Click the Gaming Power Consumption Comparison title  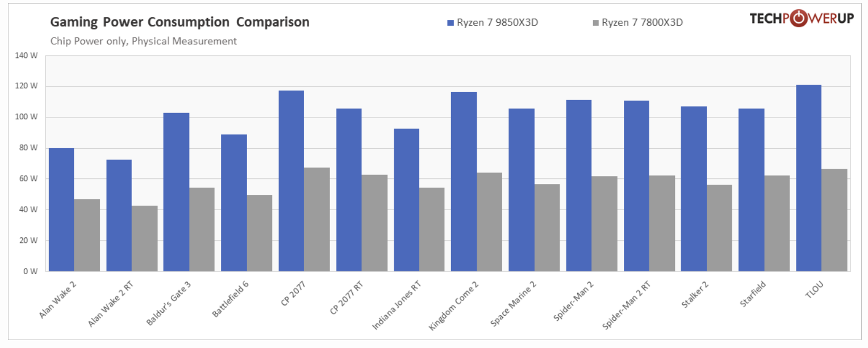(180, 22)
